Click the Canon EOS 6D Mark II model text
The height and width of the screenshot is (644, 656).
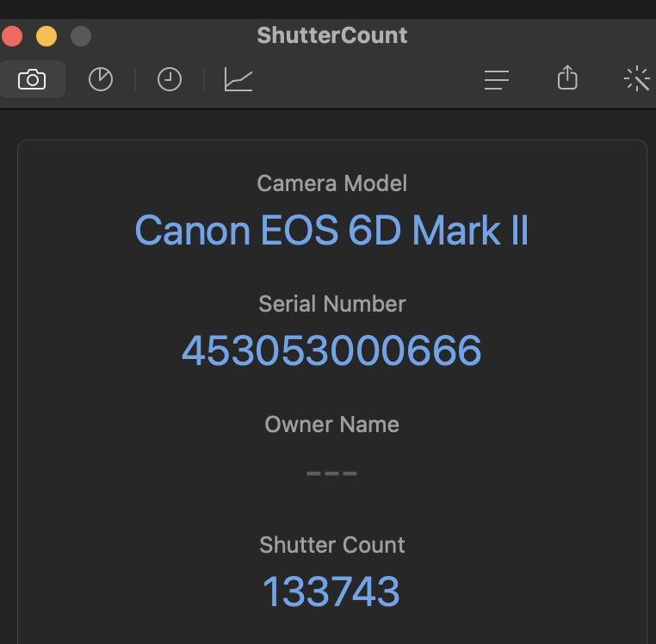(x=331, y=230)
